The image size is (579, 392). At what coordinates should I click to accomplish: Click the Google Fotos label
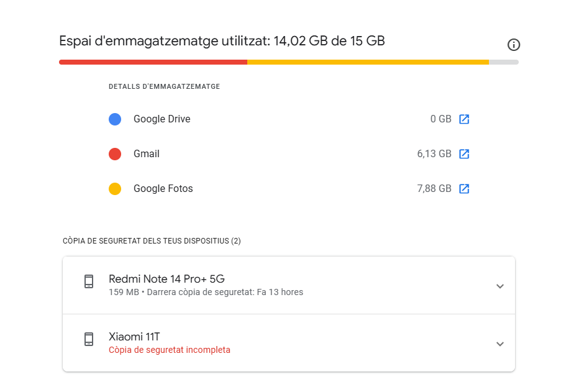(x=163, y=189)
